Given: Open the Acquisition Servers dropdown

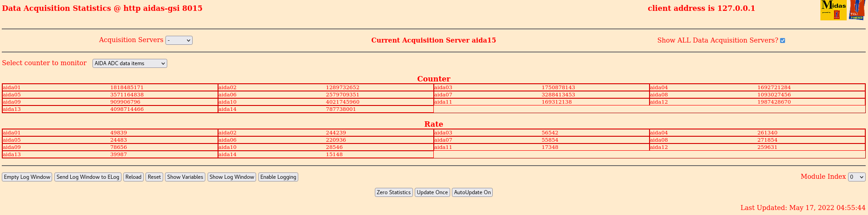Looking at the screenshot, I should (x=179, y=40).
